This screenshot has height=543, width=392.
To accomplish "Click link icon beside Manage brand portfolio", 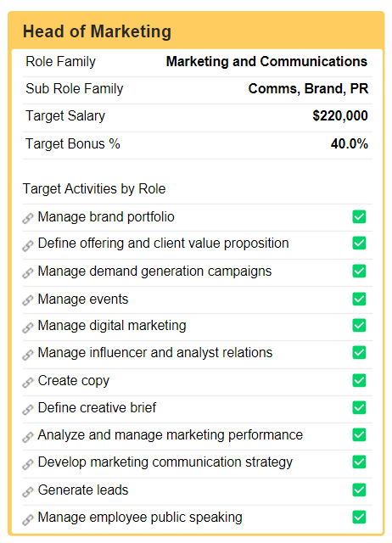I will click(x=28, y=218).
